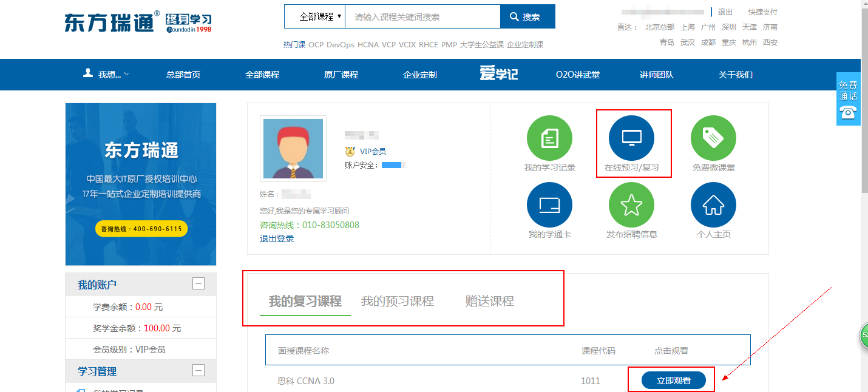Go to 个人主页 house icon
Image resolution: width=868 pixels, height=392 pixels.
(x=713, y=205)
